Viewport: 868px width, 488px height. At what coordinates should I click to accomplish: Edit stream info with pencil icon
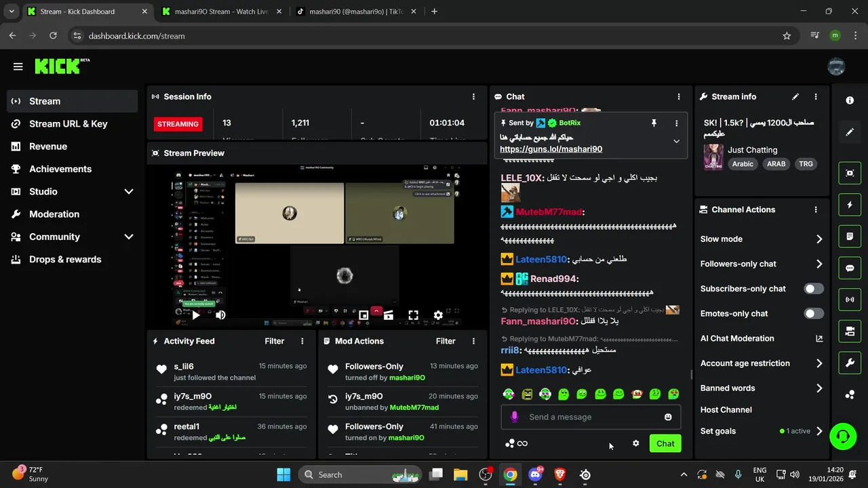click(795, 97)
